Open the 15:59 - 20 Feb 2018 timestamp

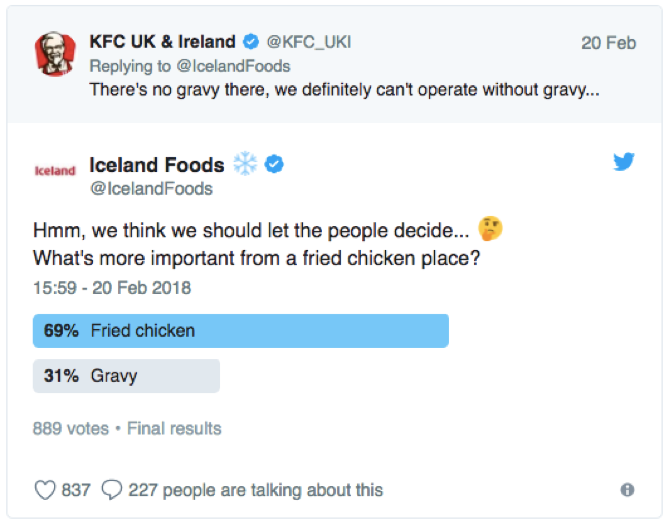[x=112, y=288]
